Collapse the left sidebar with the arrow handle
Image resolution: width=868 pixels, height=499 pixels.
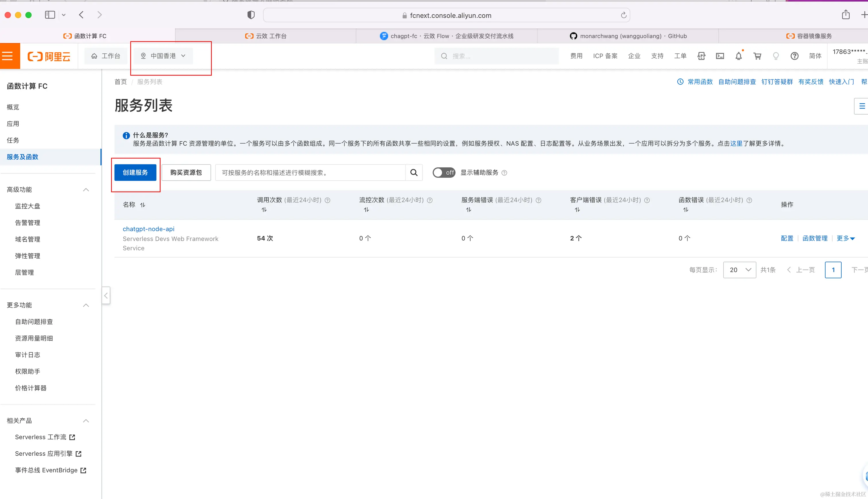(x=106, y=295)
